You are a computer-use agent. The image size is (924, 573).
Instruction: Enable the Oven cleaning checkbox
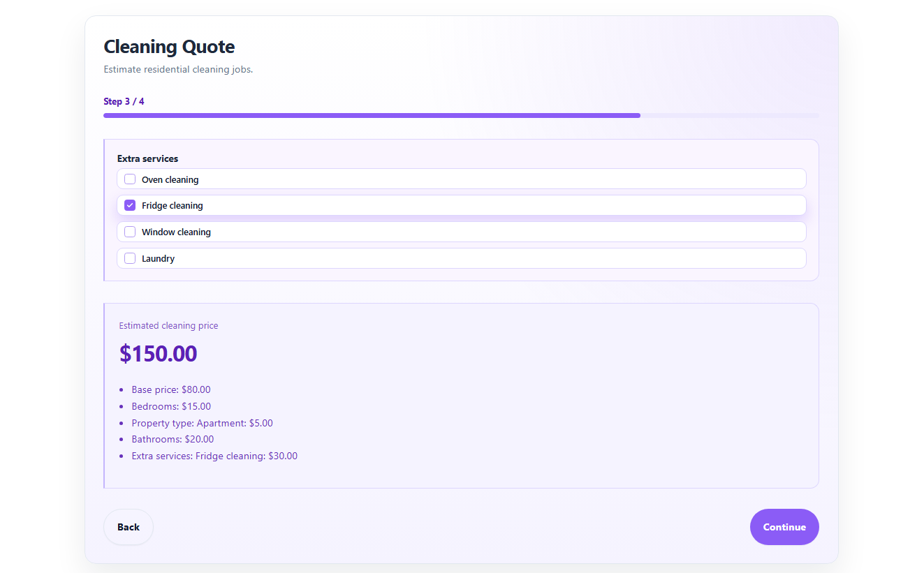(130, 179)
